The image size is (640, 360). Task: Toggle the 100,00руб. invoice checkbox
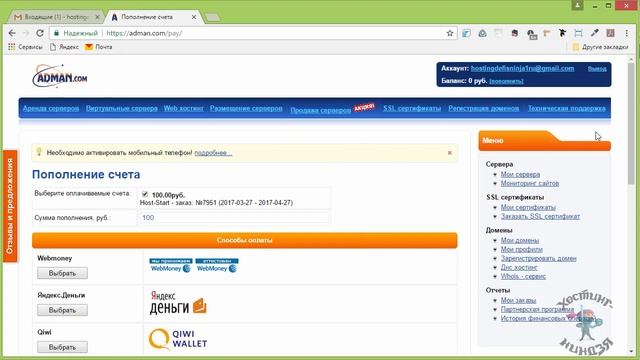(145, 194)
